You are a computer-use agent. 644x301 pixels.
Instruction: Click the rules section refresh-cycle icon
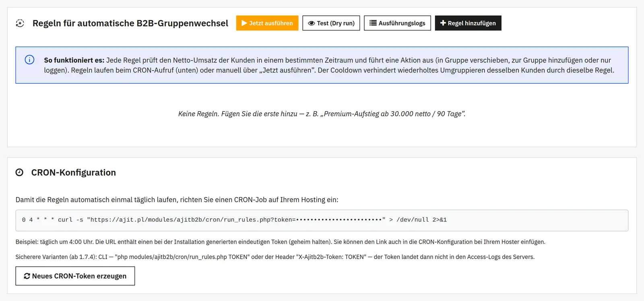[20, 23]
